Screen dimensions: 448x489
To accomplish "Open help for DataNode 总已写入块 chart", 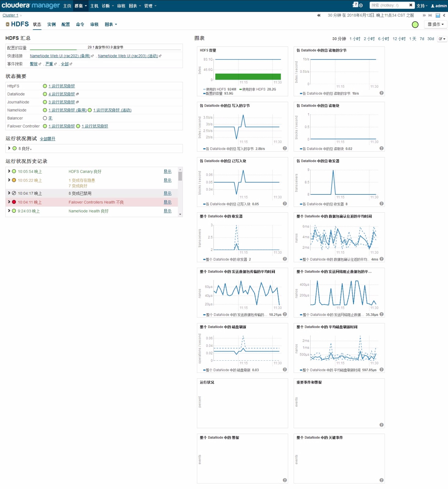I will pyautogui.click(x=285, y=204).
